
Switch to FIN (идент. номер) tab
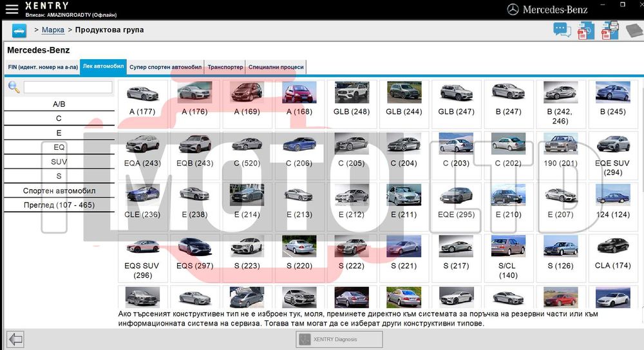(x=43, y=68)
